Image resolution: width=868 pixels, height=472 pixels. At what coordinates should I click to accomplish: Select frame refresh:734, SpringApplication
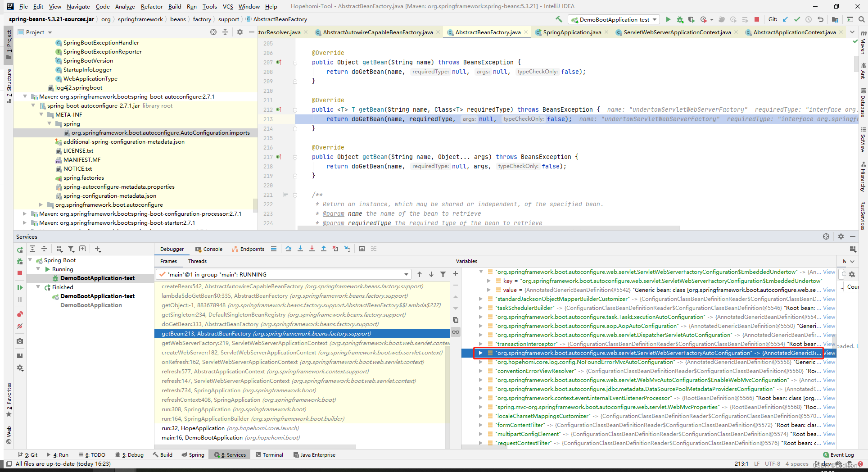point(302,390)
